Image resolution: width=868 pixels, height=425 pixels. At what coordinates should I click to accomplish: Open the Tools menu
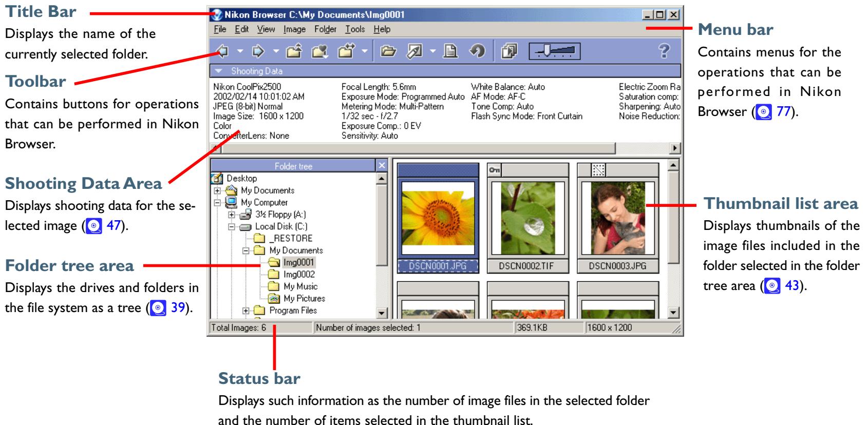tap(355, 29)
